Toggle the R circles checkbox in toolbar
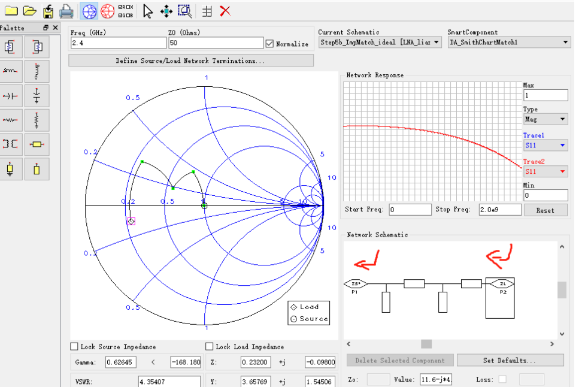The image size is (588, 387). click(x=122, y=7)
